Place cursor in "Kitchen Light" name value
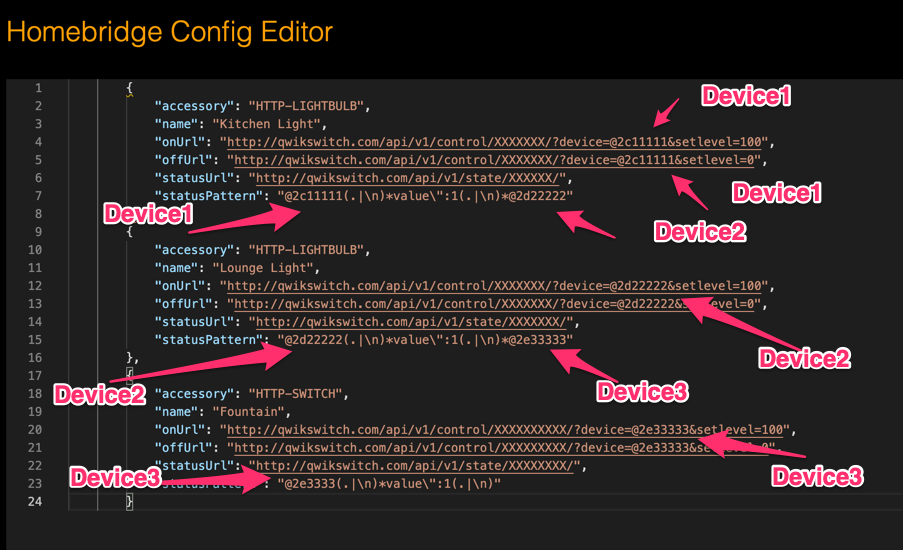 pyautogui.click(x=266, y=124)
